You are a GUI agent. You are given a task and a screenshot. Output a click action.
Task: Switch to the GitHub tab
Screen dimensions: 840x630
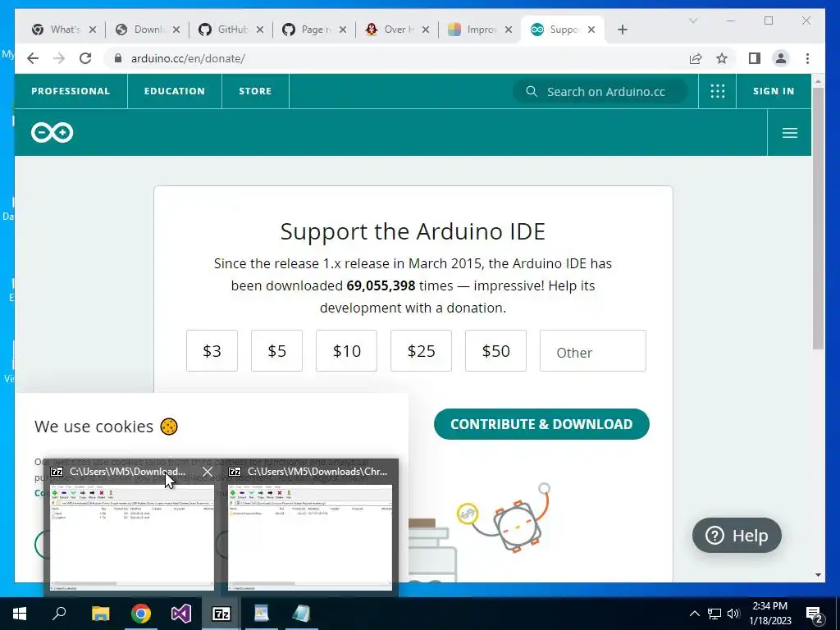(x=231, y=30)
